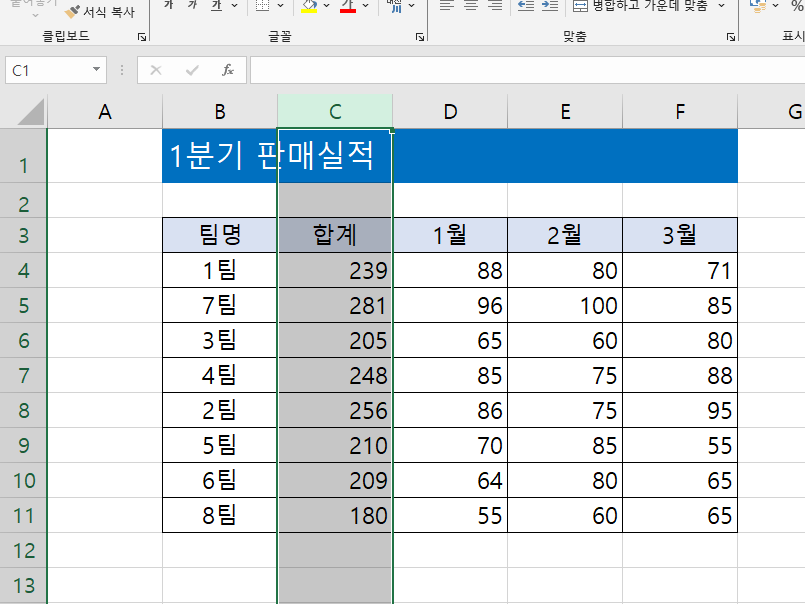The height and width of the screenshot is (604, 805).
Task: Open the underline style dropdown arrow
Action: 235,6
